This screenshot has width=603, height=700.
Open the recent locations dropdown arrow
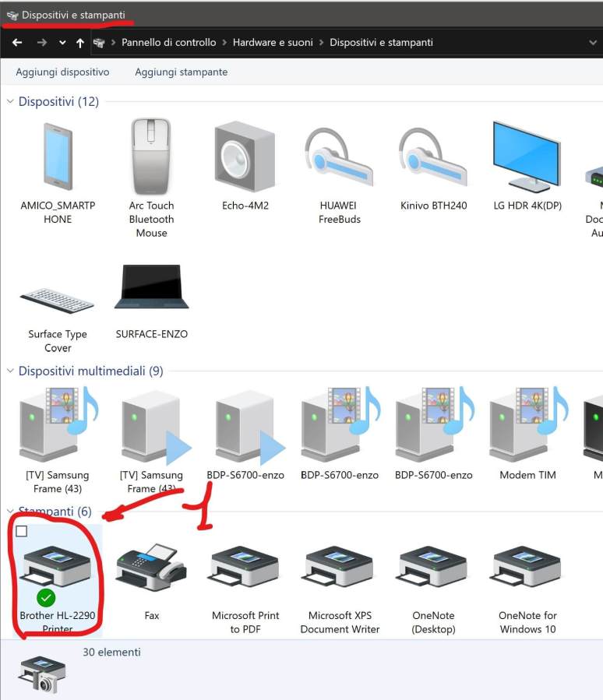click(62, 43)
